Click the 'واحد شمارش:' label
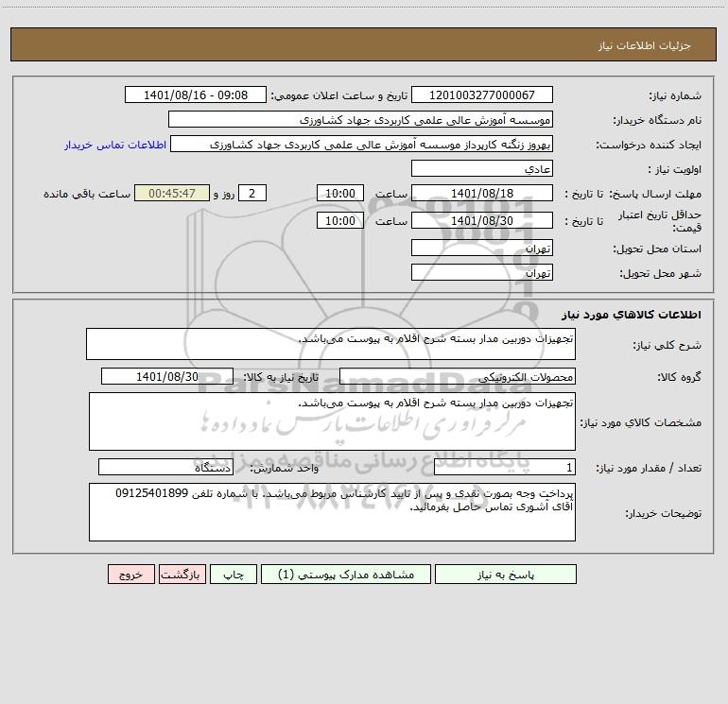Image resolution: width=728 pixels, height=704 pixels. tap(285, 469)
